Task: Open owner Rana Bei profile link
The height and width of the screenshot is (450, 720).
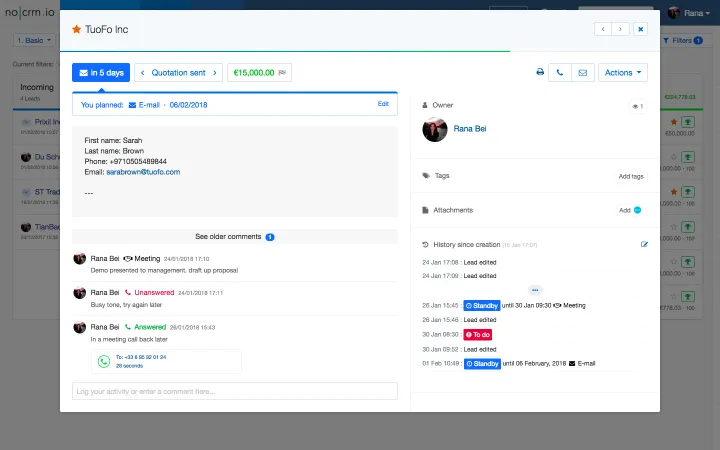Action: [470, 129]
